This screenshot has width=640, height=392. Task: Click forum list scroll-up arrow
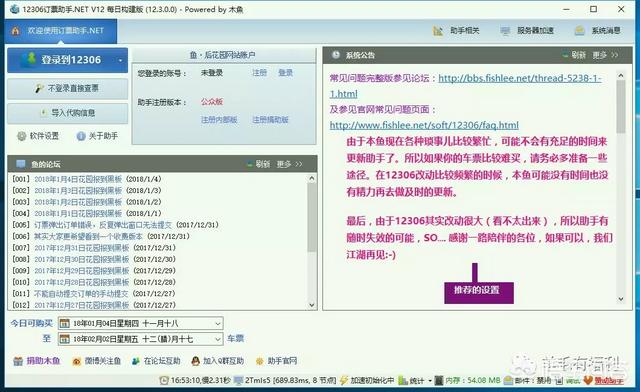tap(312, 178)
